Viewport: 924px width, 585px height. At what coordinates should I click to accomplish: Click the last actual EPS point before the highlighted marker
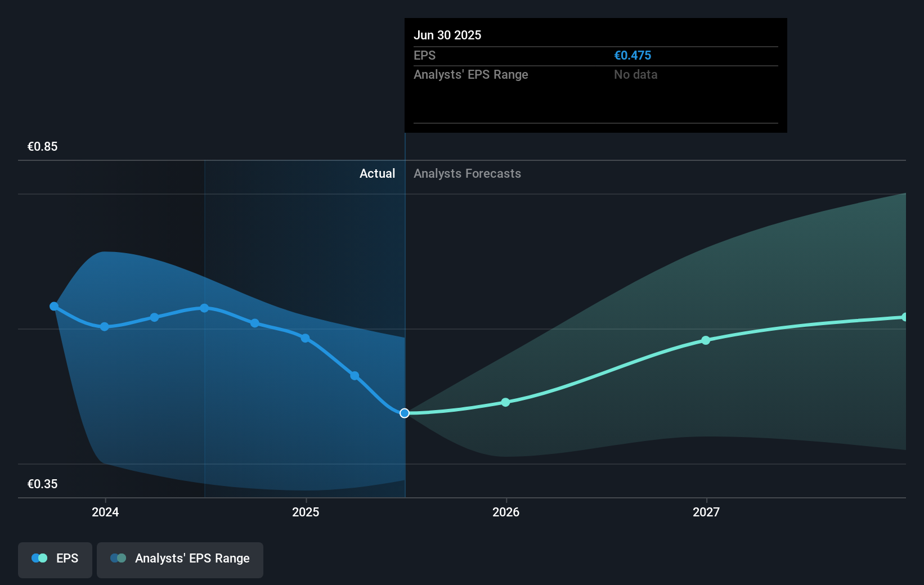(x=355, y=376)
